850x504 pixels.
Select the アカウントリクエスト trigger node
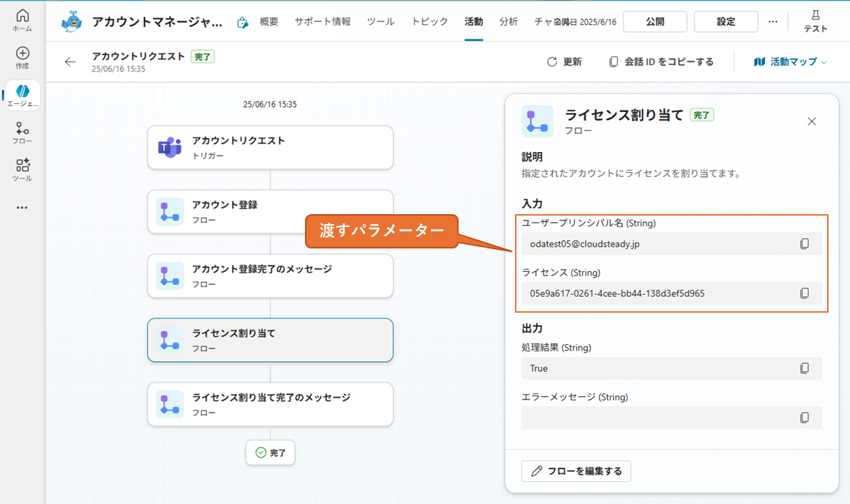(270, 147)
